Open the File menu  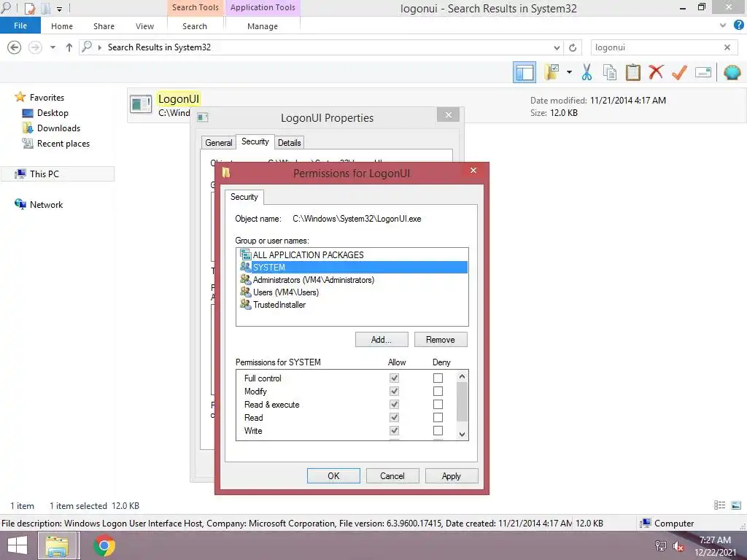click(x=20, y=26)
